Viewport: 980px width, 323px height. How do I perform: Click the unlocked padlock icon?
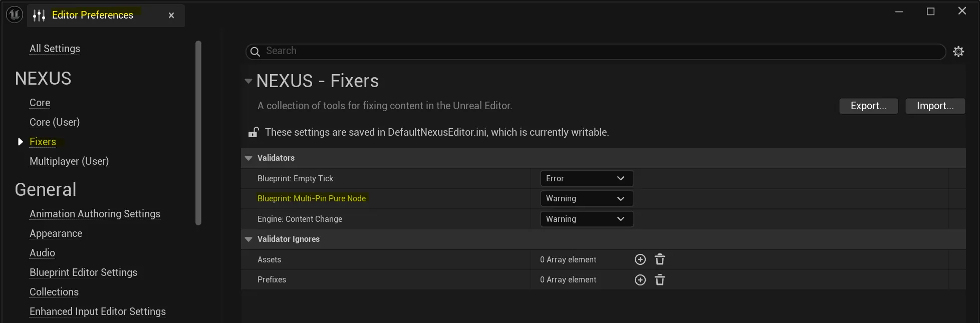click(254, 132)
